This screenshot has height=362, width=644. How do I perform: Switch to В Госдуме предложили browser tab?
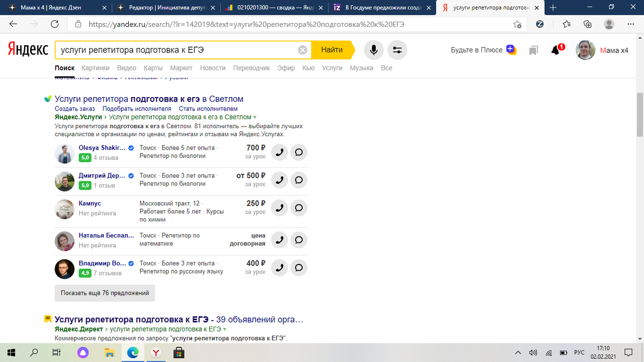pos(381,8)
